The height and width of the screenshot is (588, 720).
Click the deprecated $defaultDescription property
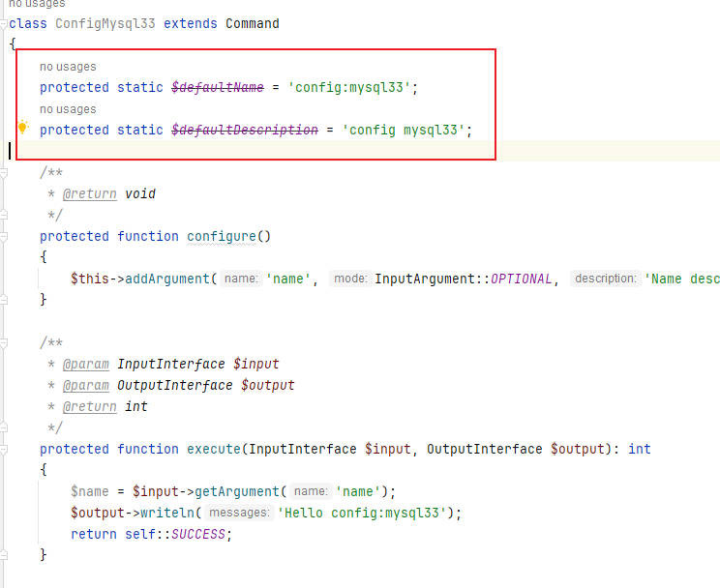[245, 130]
